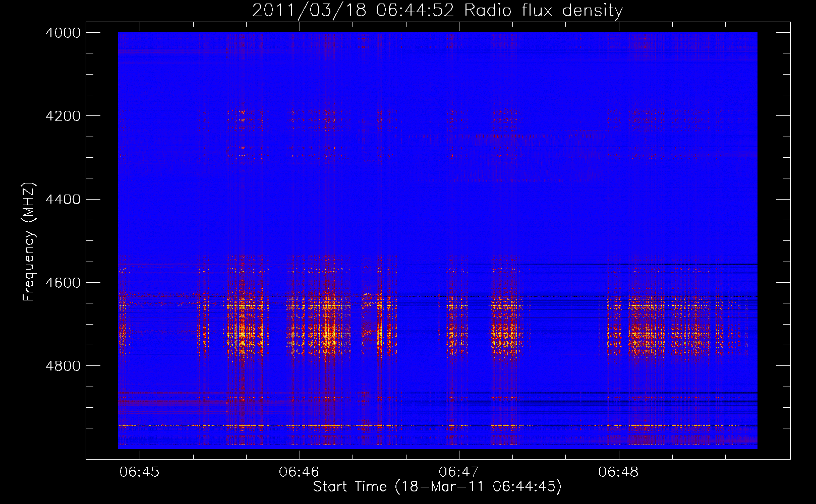
Task: Click the 06:48 time tick label
Action: (x=618, y=472)
